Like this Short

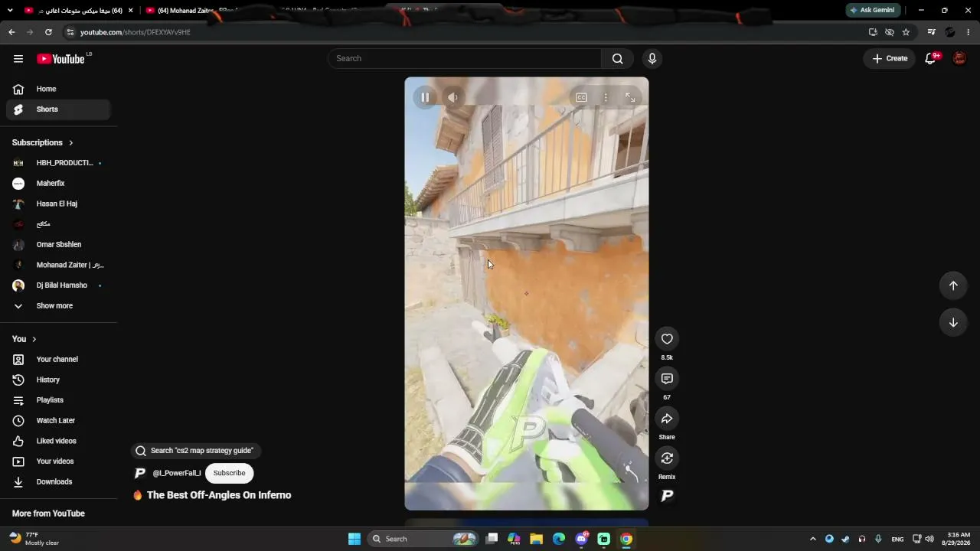[667, 339]
